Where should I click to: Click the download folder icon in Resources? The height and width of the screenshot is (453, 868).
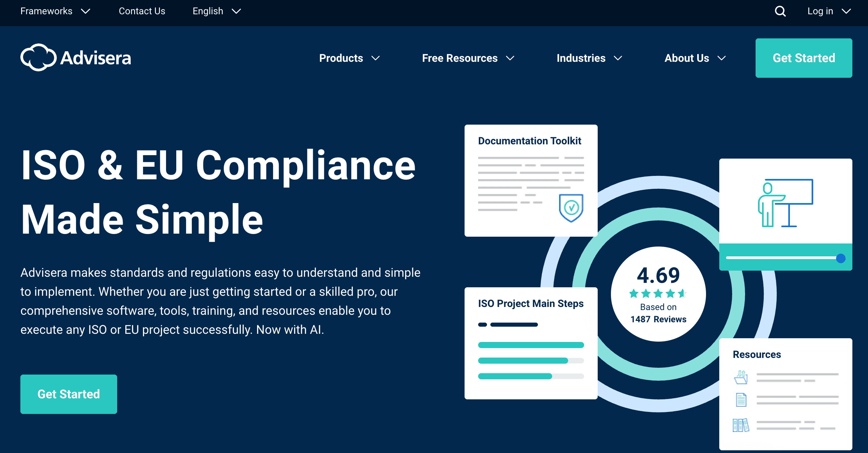tap(741, 377)
